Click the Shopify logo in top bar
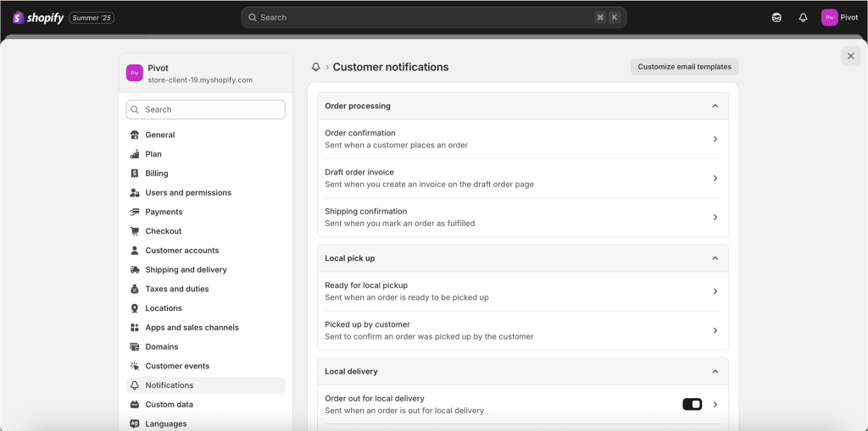 pyautogui.click(x=38, y=18)
